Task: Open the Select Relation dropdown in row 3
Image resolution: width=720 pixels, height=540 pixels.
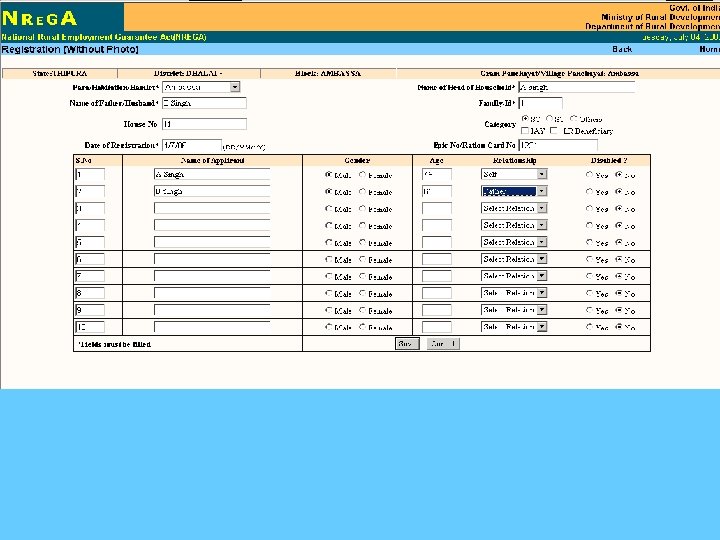Action: click(514, 208)
